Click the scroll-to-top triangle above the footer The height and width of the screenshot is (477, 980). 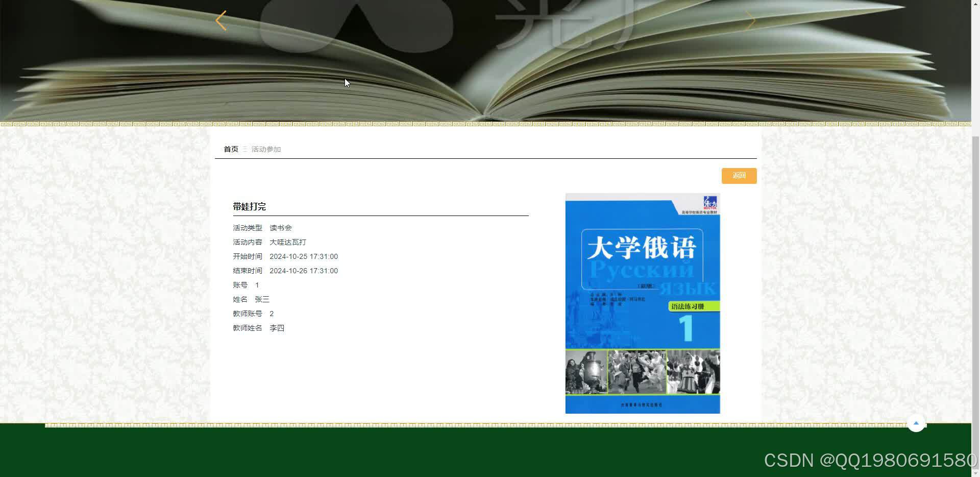[916, 423]
